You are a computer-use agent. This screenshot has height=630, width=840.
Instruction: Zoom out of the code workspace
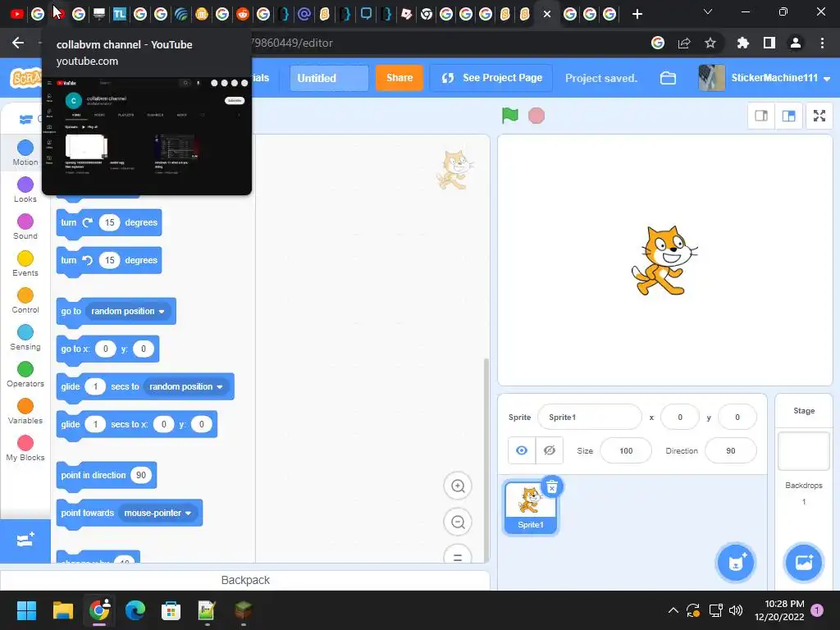coord(458,522)
